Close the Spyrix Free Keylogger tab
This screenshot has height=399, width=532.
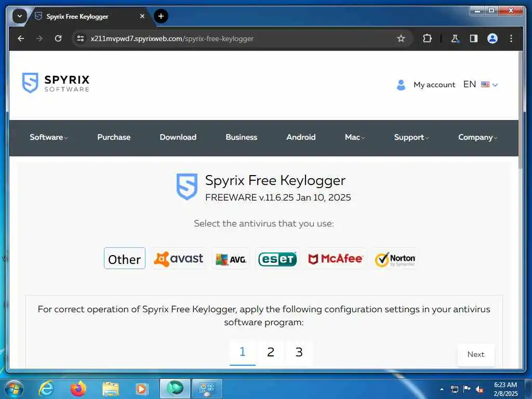[142, 16]
